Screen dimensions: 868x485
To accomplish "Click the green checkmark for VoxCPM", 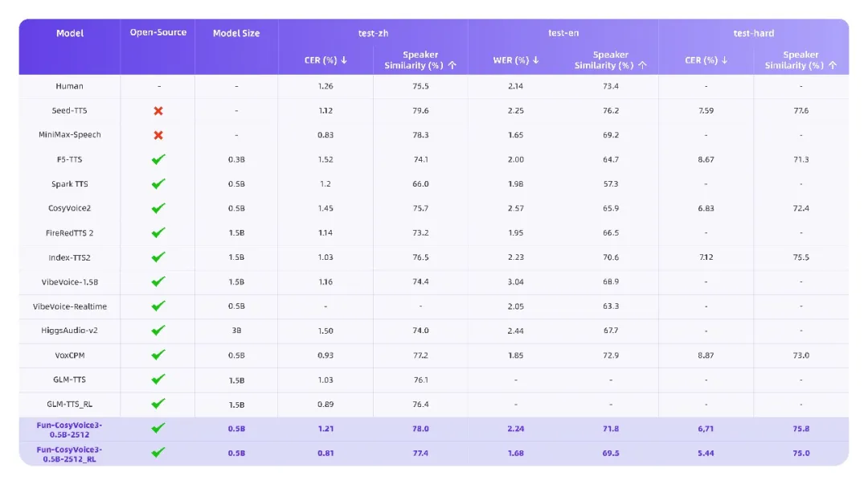I will point(158,355).
